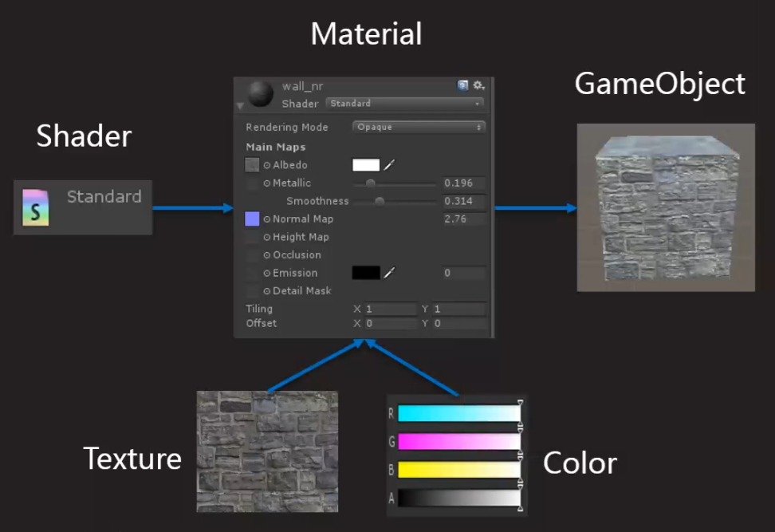775x532 pixels.
Task: Open the Rendering Mode dropdown
Action: (x=419, y=127)
